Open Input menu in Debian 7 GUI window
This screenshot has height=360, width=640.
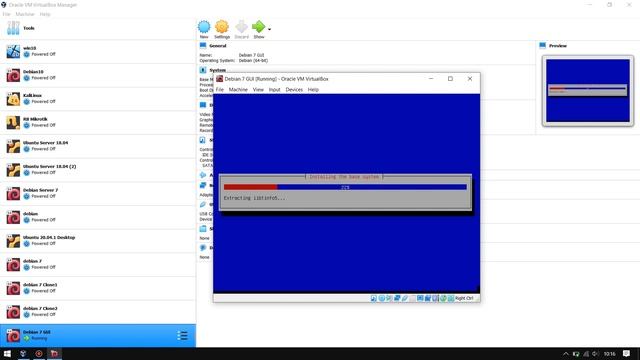(x=274, y=89)
